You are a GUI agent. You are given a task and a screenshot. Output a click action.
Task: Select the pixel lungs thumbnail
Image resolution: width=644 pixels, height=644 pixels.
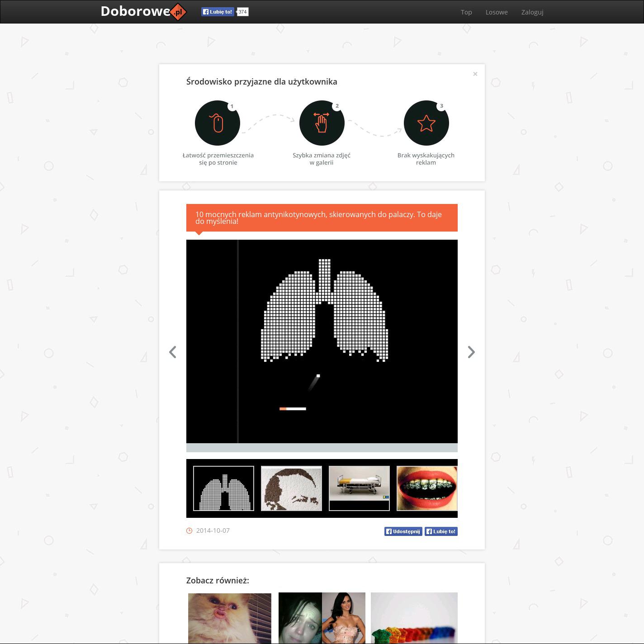223,488
